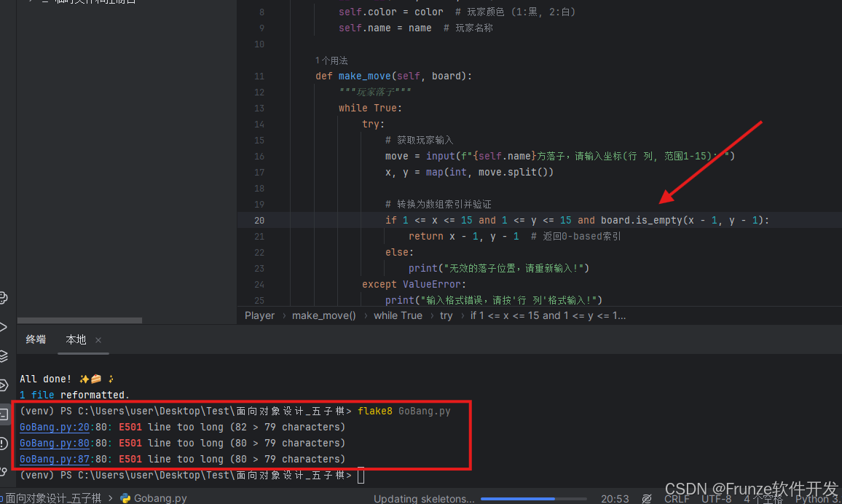The width and height of the screenshot is (842, 504).
Task: Click 'x, y = map(int, move.split())' line
Action: pyautogui.click(x=469, y=173)
